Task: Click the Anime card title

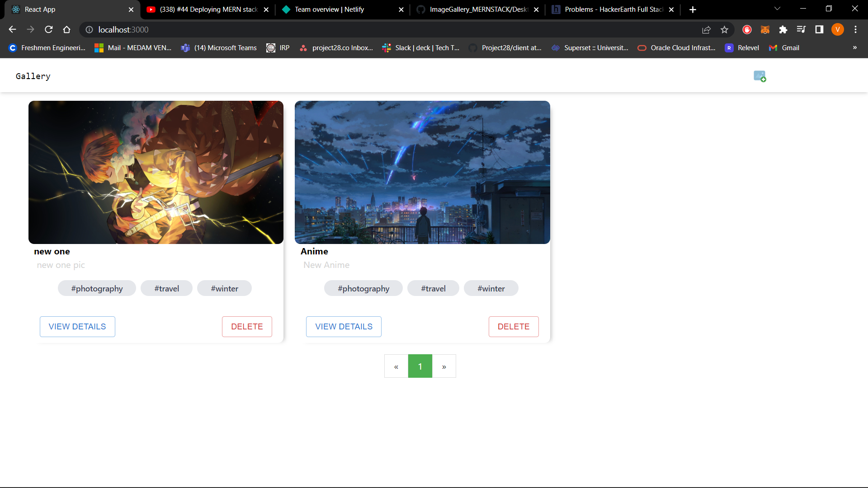Action: click(x=314, y=251)
